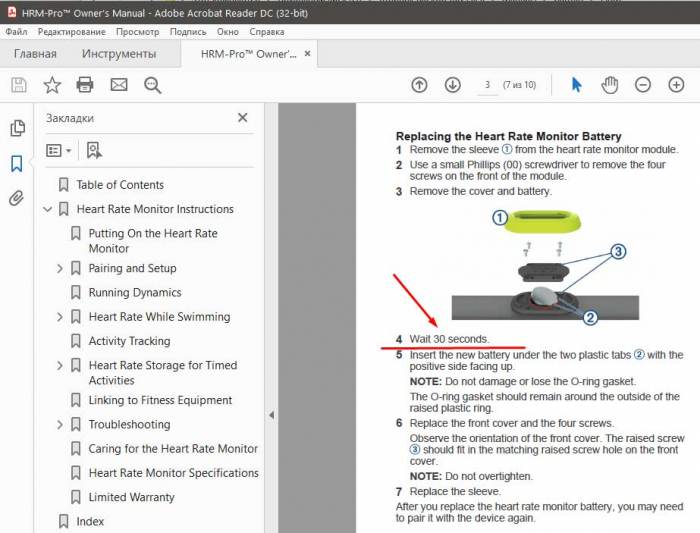Viewport: 700px width, 533px height.
Task: Go to next page down arrow
Action: point(453,85)
